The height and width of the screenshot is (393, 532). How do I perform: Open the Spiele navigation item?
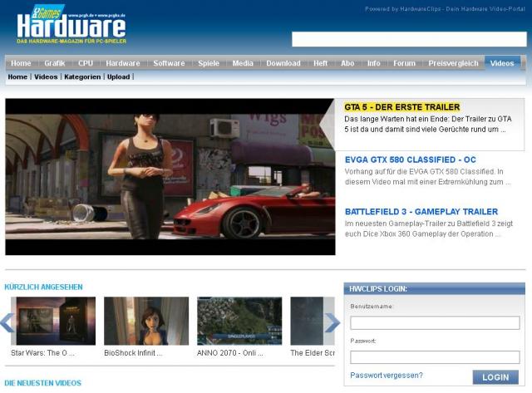pos(209,63)
